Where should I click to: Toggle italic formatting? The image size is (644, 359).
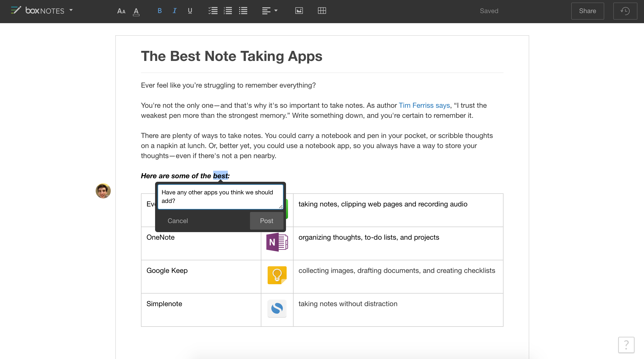coord(174,11)
